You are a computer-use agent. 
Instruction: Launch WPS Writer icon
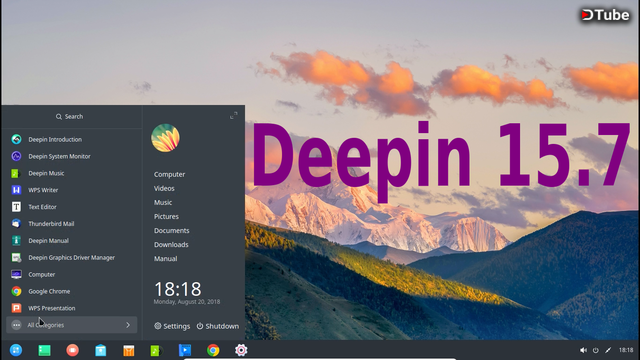point(16,190)
